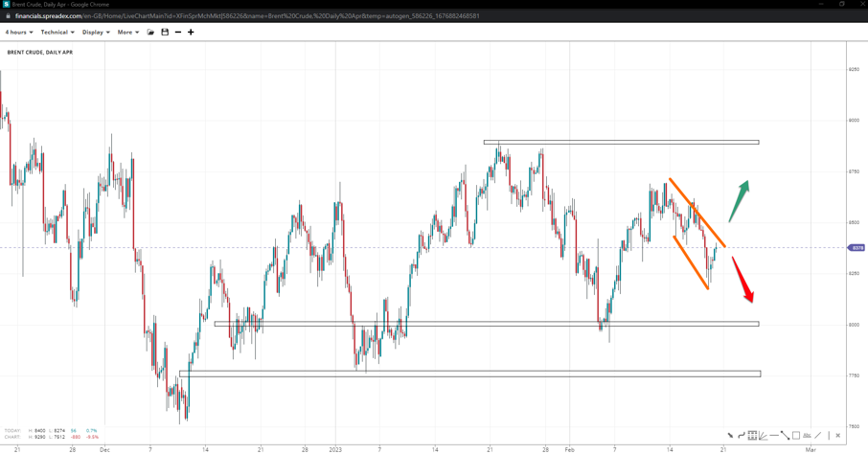Zoom in with the plus icon

click(x=191, y=33)
